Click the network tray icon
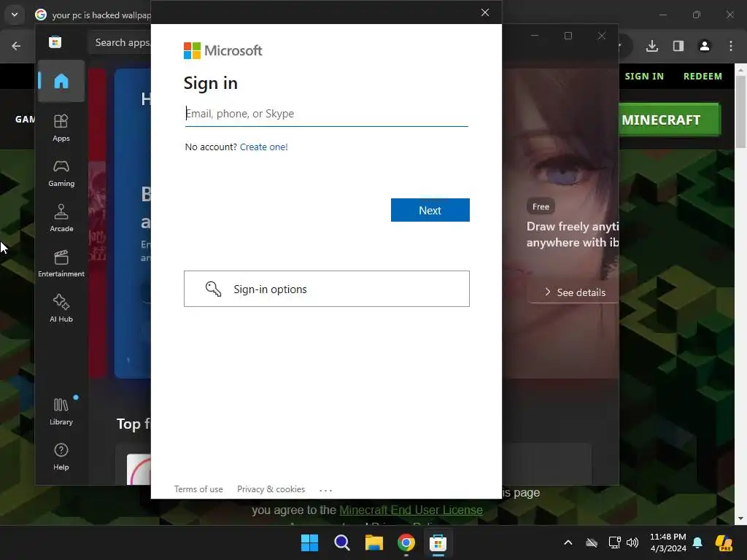 click(614, 542)
